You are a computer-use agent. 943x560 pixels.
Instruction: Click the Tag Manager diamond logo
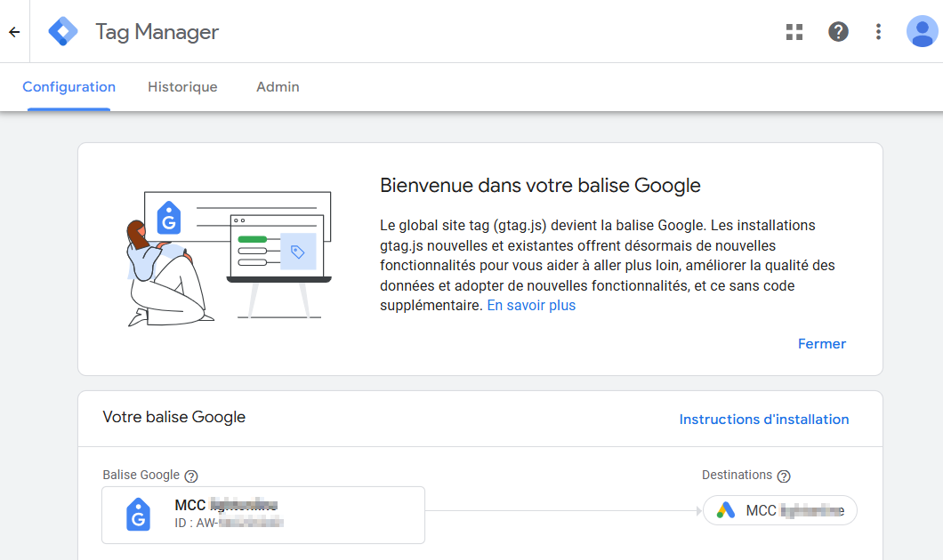pos(63,31)
